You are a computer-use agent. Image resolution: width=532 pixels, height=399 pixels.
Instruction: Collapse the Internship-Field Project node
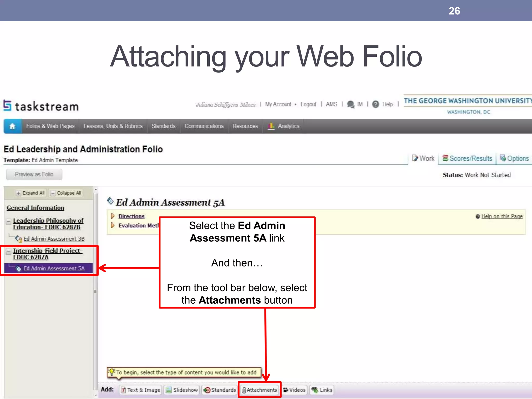click(x=9, y=251)
